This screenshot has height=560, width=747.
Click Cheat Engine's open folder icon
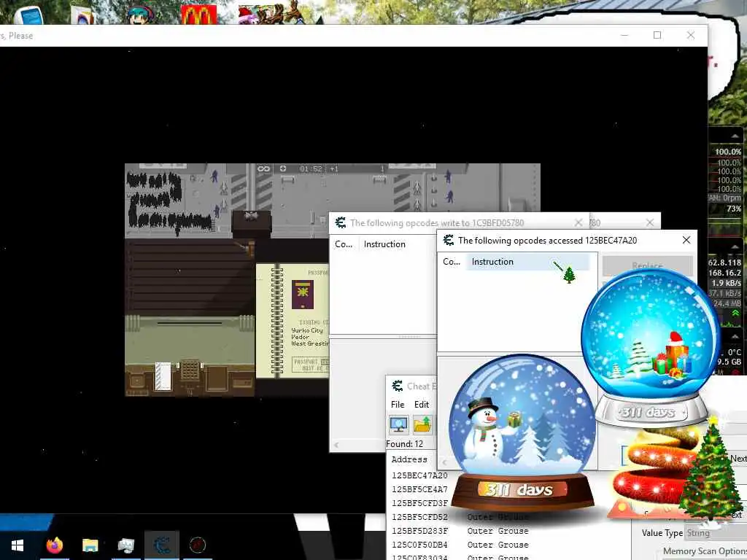422,424
